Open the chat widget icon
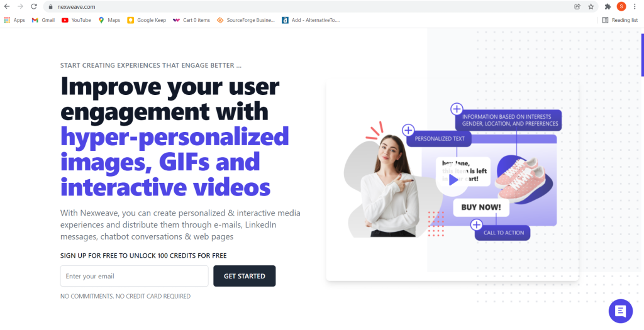This screenshot has height=330, width=644. pyautogui.click(x=620, y=311)
